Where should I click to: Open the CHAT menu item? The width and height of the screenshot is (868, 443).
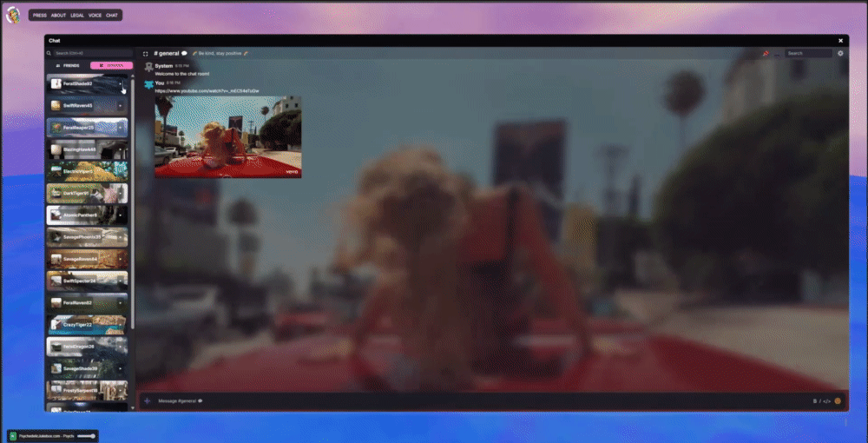[x=112, y=16]
